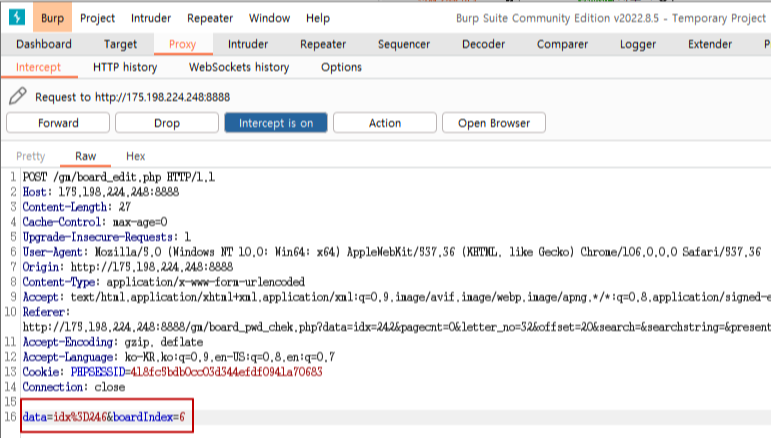771x438 pixels.
Task: Click the data=idx%3D246&boardIndex=6 body line
Action: point(104,417)
